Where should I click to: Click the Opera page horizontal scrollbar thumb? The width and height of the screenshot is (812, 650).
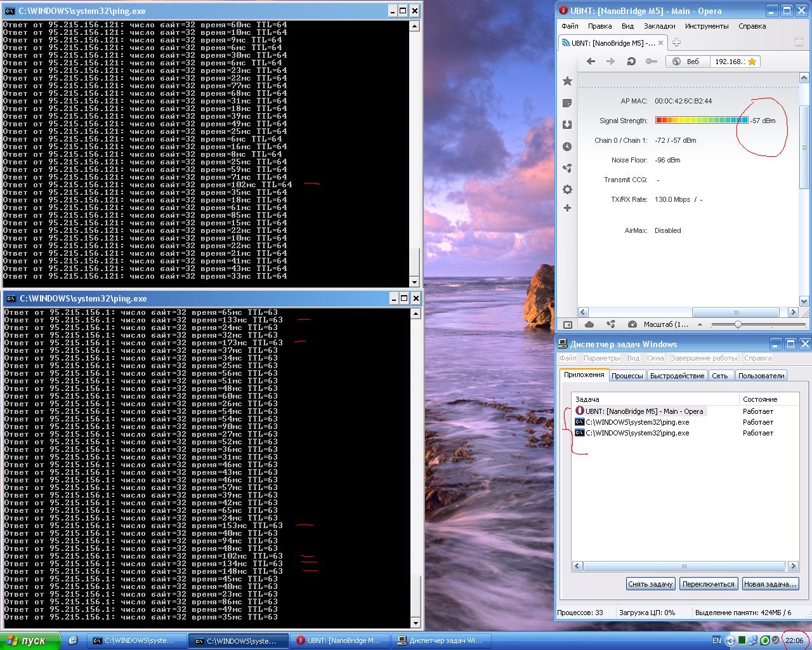coord(736,312)
